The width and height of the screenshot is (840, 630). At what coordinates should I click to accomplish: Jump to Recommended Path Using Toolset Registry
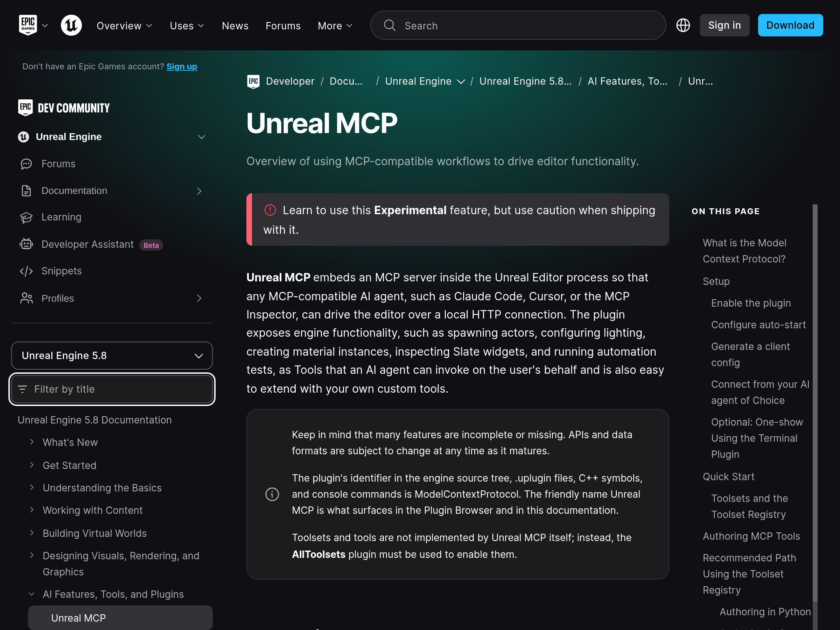pyautogui.click(x=749, y=574)
